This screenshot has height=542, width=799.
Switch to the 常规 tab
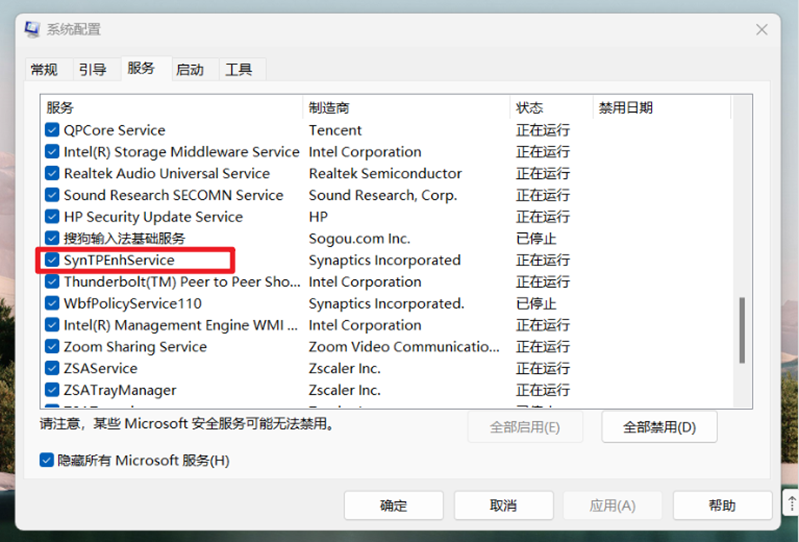(x=44, y=70)
